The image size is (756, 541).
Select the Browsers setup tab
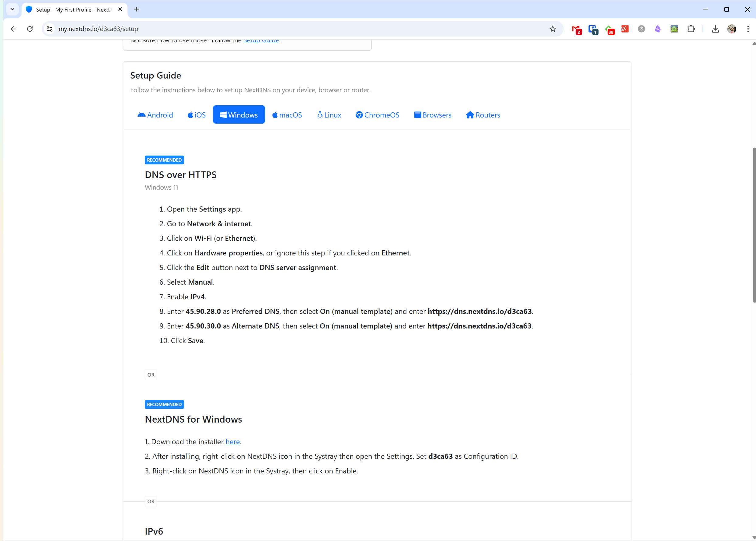point(432,115)
